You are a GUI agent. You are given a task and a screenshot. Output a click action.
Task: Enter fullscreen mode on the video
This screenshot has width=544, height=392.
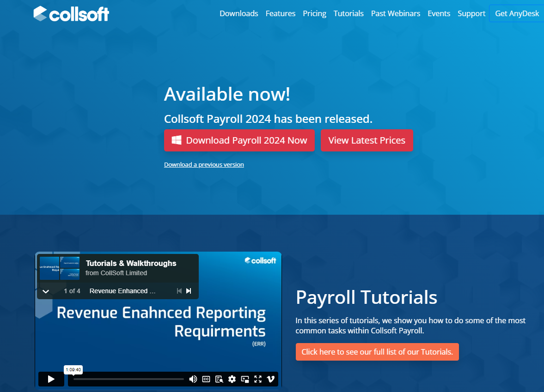(258, 379)
